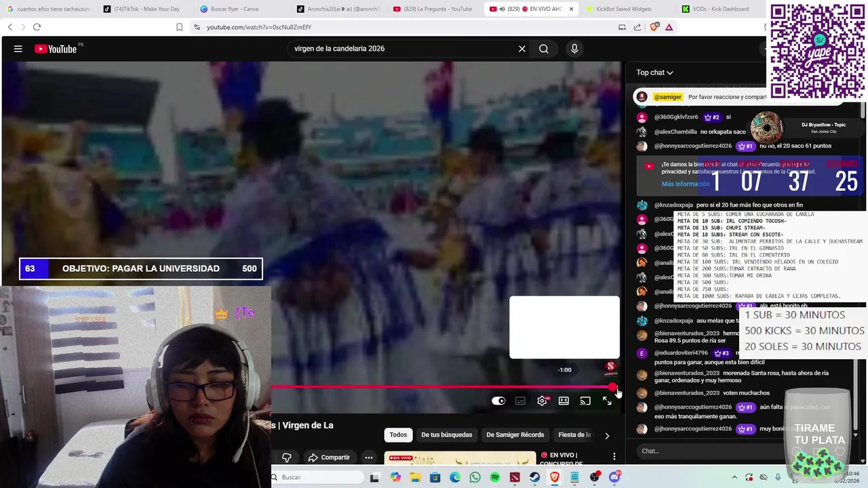Select the Todos filter chip

tap(398, 434)
